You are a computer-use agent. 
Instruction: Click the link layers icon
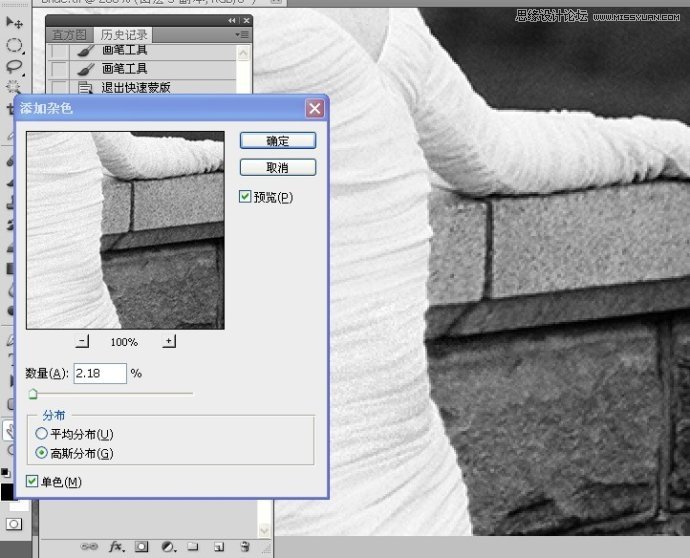coord(89,547)
